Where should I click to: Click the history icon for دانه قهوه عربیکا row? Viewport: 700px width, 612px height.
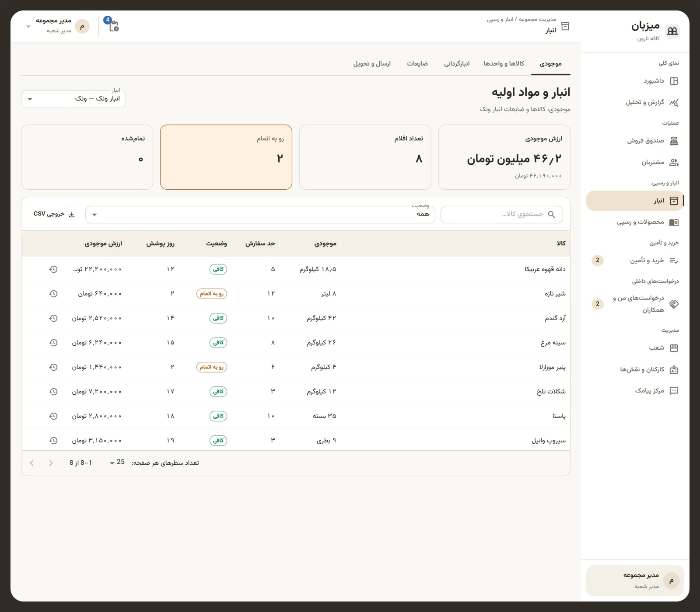pyautogui.click(x=53, y=269)
